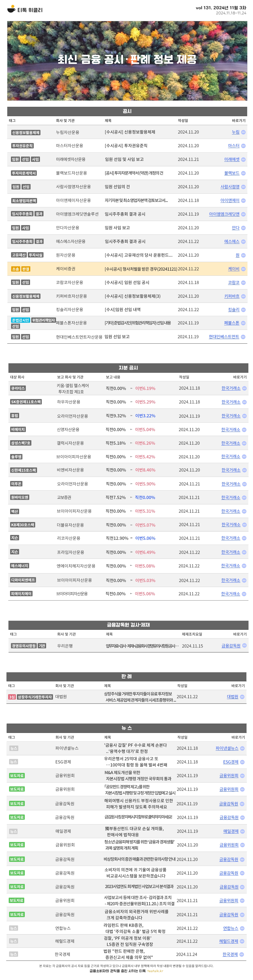253x980 pixels.
Task: Click title '임원 선임의 건'
Action: point(117,187)
